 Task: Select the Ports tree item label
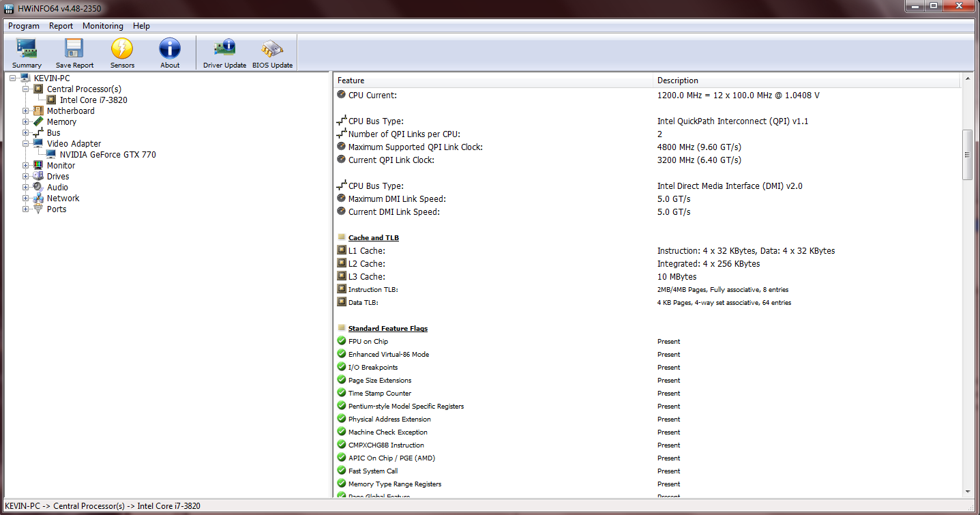click(57, 209)
